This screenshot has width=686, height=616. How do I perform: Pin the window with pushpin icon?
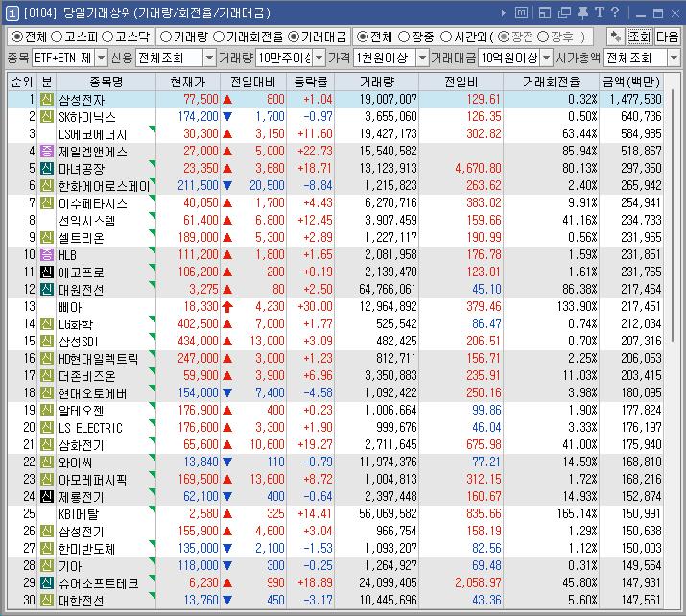582,12
